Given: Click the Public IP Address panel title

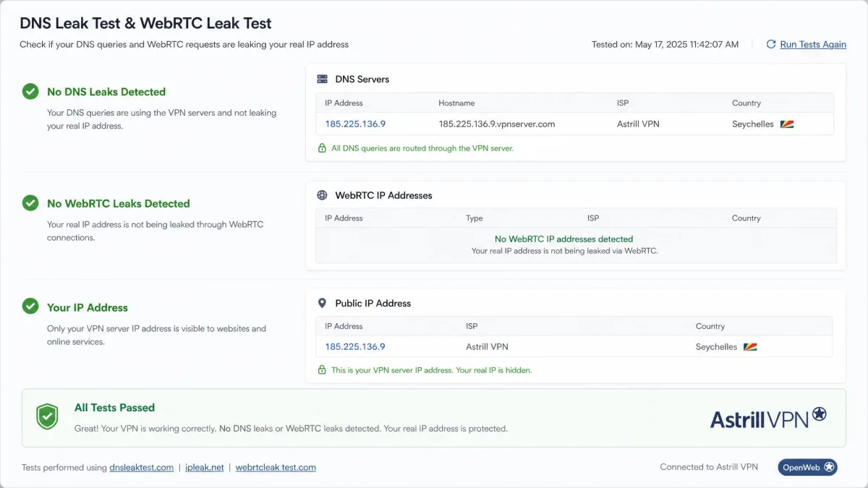Looking at the screenshot, I should coord(373,304).
